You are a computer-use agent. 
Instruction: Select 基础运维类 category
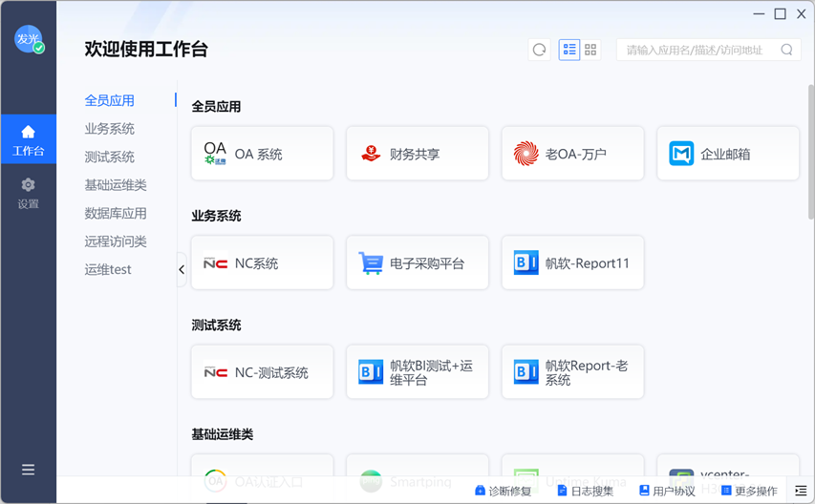[x=116, y=185]
